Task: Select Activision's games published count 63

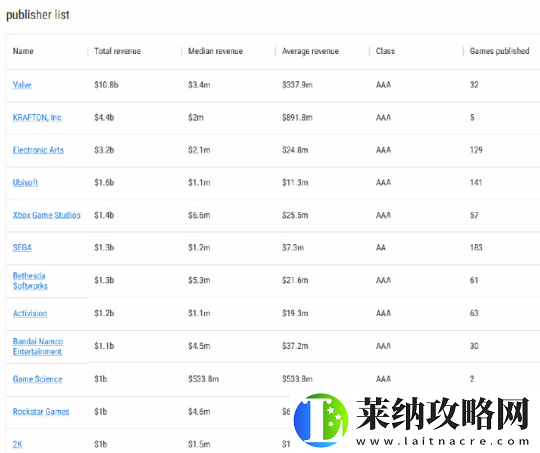Action: click(x=474, y=313)
